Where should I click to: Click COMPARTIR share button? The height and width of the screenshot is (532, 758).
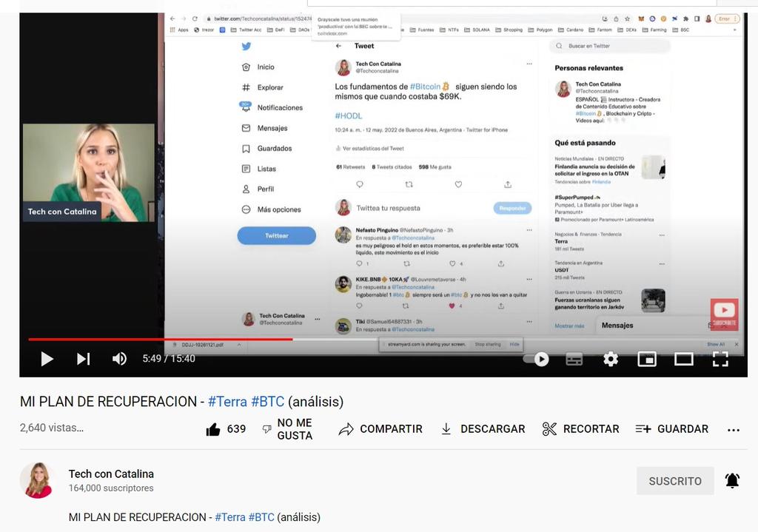pyautogui.click(x=380, y=429)
